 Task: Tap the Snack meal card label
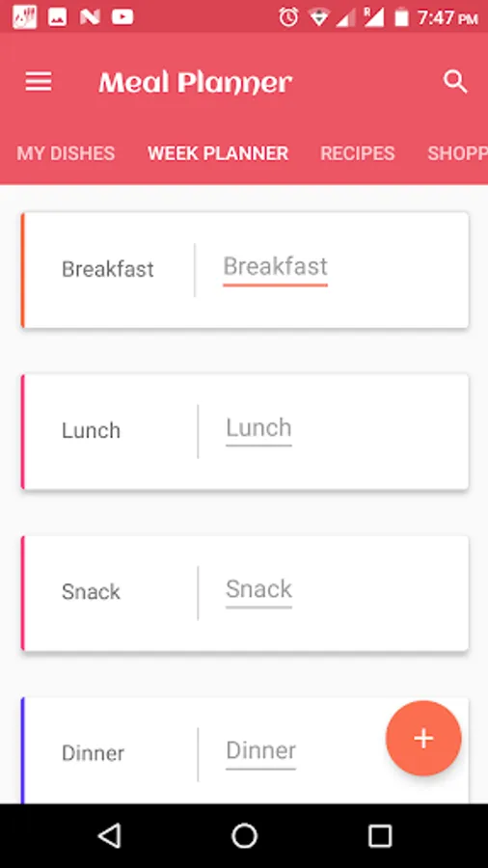click(91, 592)
